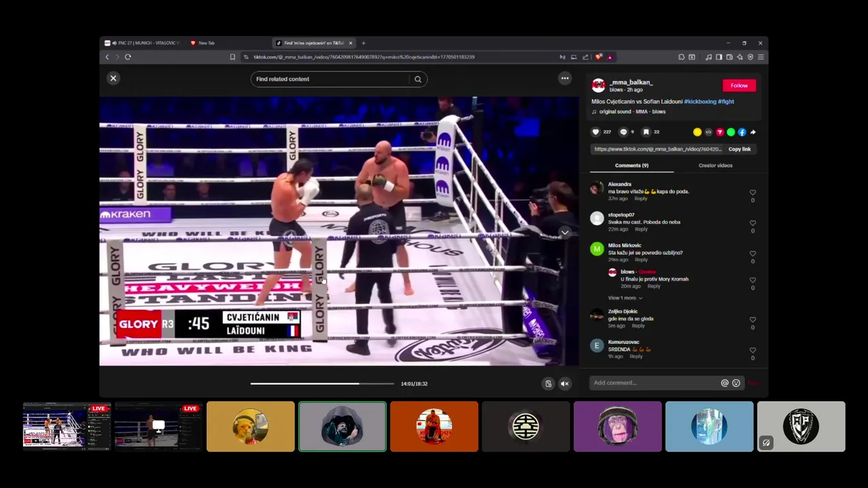Open a new browser tab with plus
This screenshot has width=868, height=488.
tap(363, 43)
